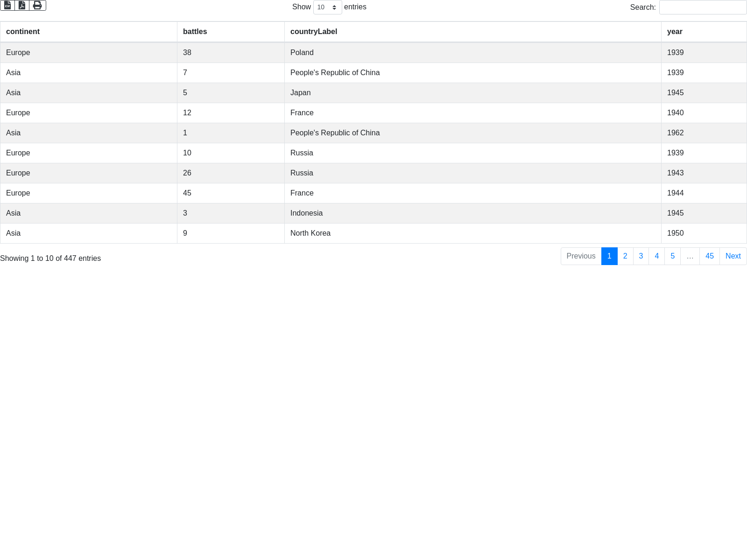Jump to page 3 in pagination
The height and width of the screenshot is (560, 747).
tap(641, 256)
